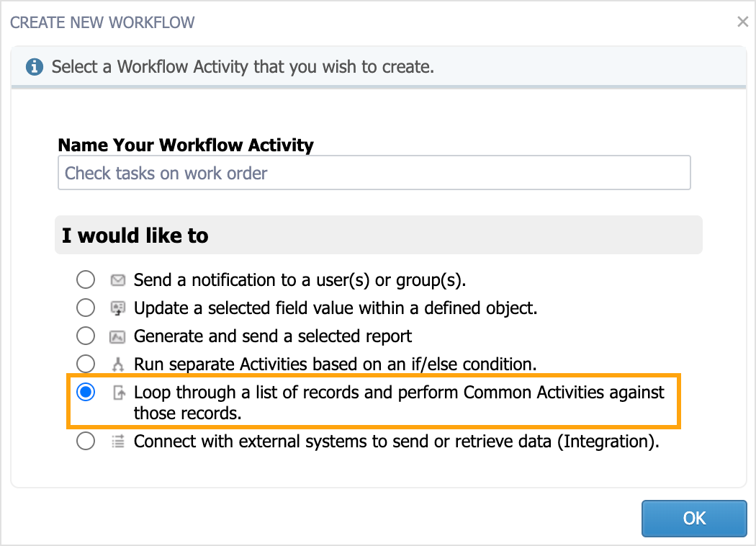Click the 'Generate and send a selected report' text
The image size is (756, 546).
click(x=273, y=336)
